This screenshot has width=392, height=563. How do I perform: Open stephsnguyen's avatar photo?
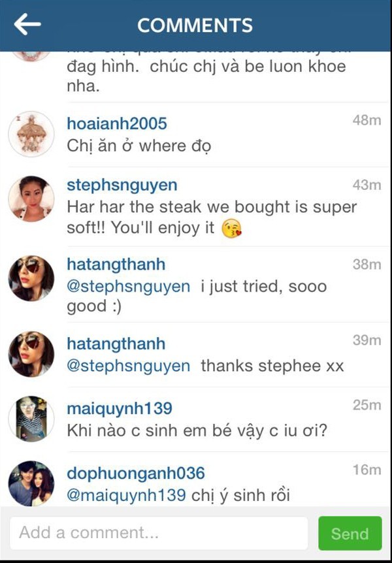(31, 199)
